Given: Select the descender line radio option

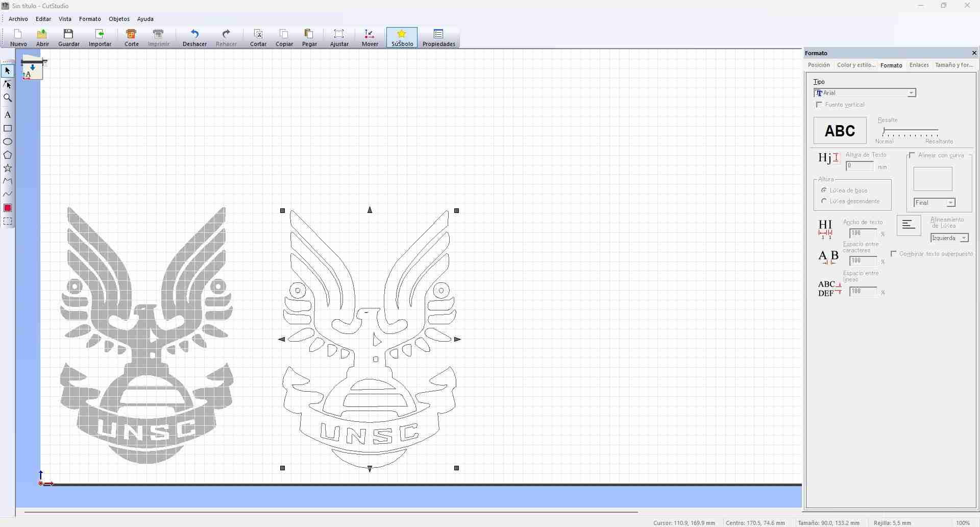Looking at the screenshot, I should pyautogui.click(x=824, y=201).
